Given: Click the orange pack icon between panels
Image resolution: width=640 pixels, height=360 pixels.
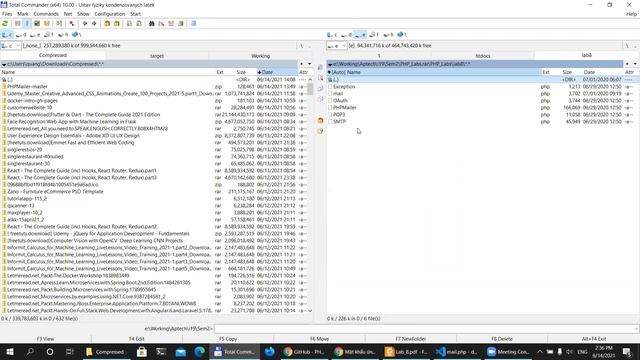Looking at the screenshot, I should point(320,121).
